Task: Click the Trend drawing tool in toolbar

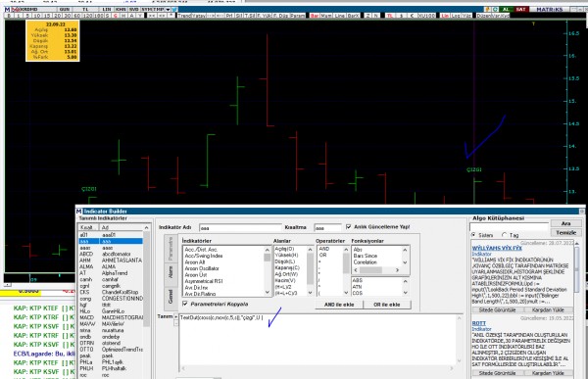Action: (184, 16)
